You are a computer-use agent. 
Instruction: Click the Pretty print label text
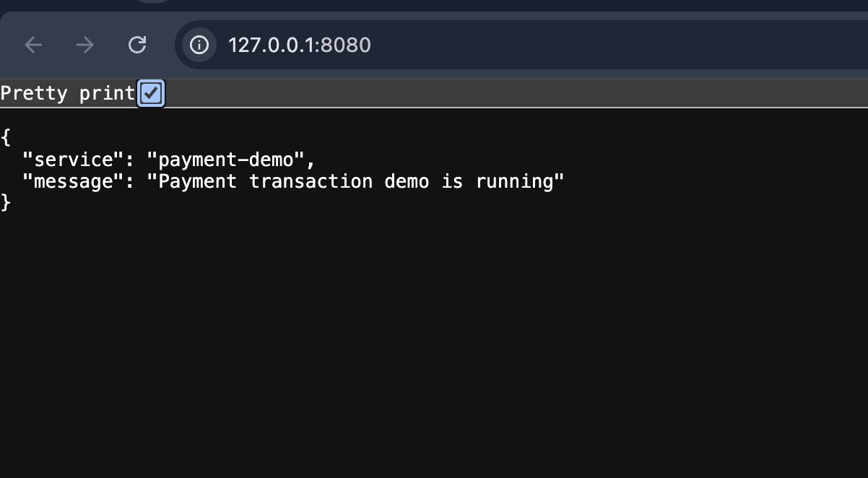[x=68, y=93]
